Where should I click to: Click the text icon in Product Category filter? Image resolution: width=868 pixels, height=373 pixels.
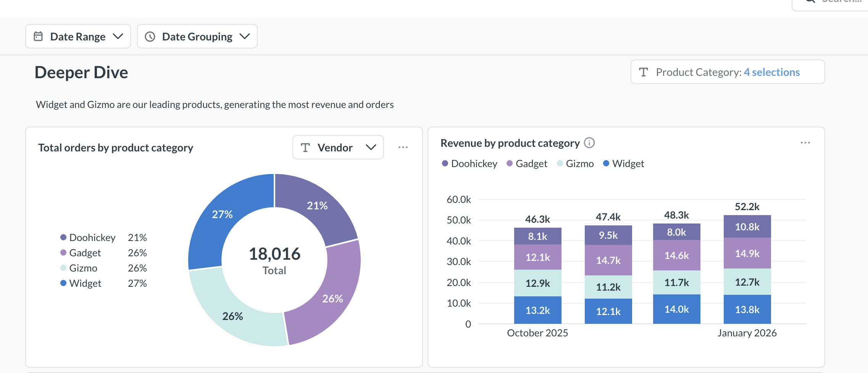point(644,72)
